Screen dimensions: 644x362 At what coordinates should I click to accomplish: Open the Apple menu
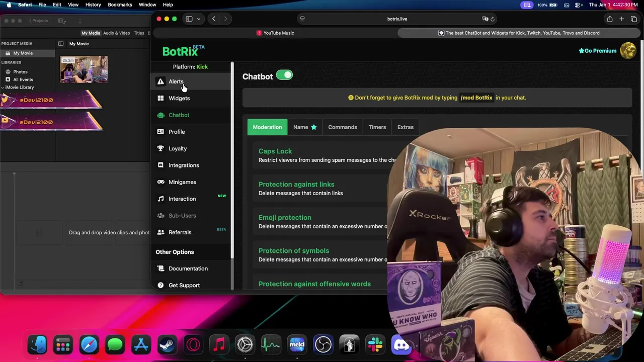click(9, 5)
